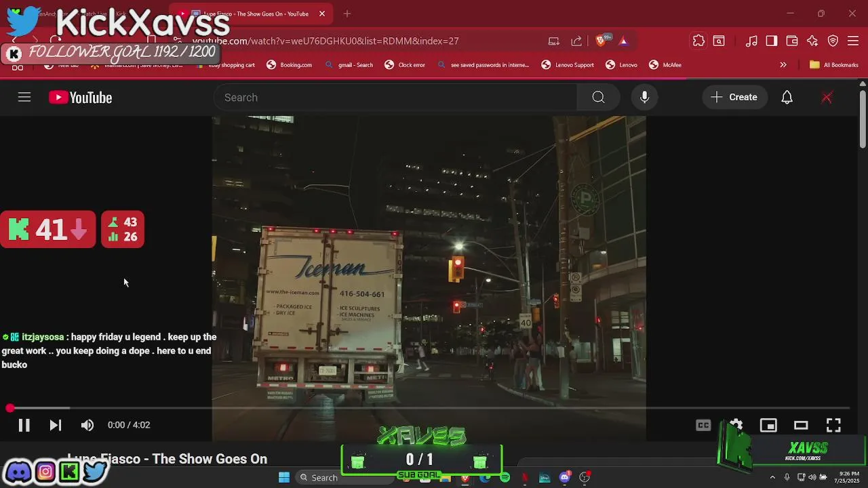Open the Brave Wallet icon
The width and height of the screenshot is (868, 488).
tap(792, 41)
